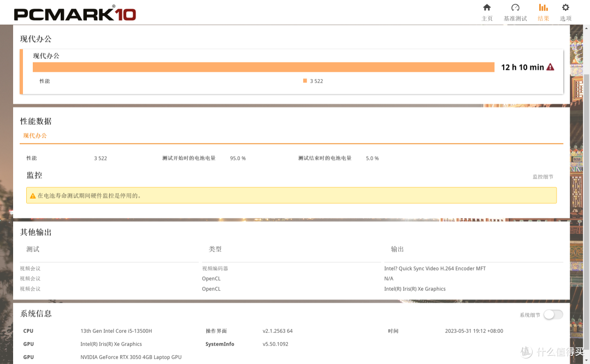Open the Benchmarks (基准测试) gauge icon
Viewport: 590px width, 364px height.
pyautogui.click(x=515, y=8)
